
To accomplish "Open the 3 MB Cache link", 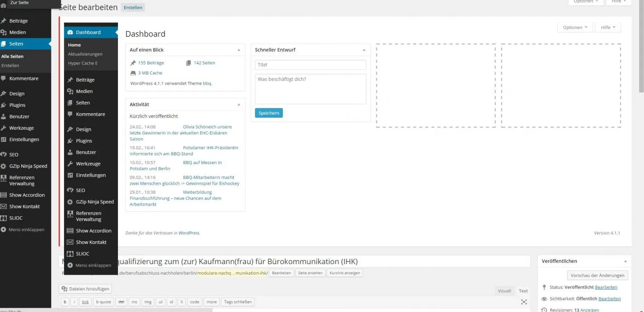I will [150, 73].
